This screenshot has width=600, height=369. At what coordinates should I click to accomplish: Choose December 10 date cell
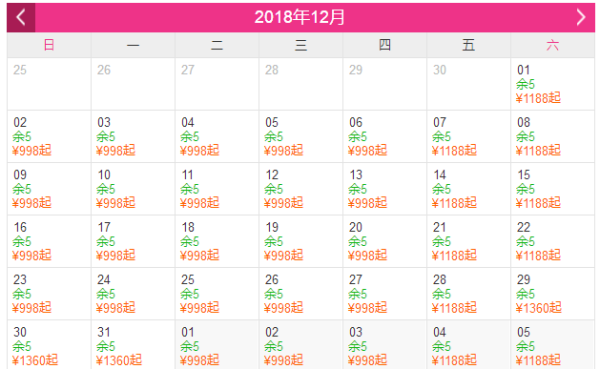coord(133,189)
